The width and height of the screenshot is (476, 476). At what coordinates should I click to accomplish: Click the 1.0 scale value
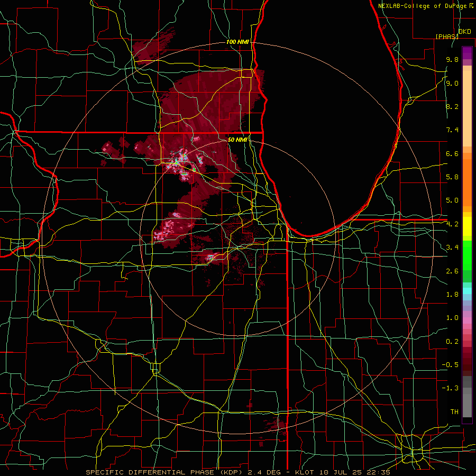[452, 318]
